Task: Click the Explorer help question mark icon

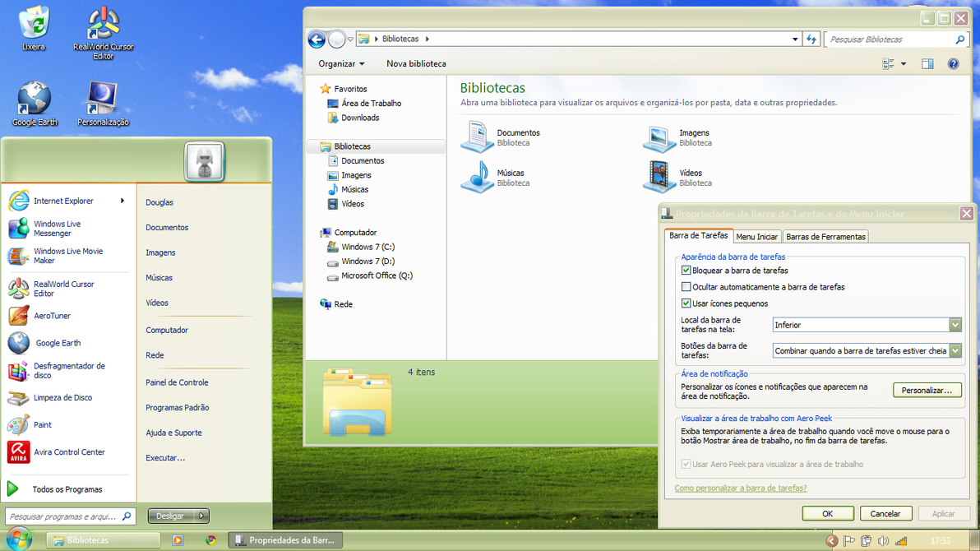Action: tap(953, 64)
